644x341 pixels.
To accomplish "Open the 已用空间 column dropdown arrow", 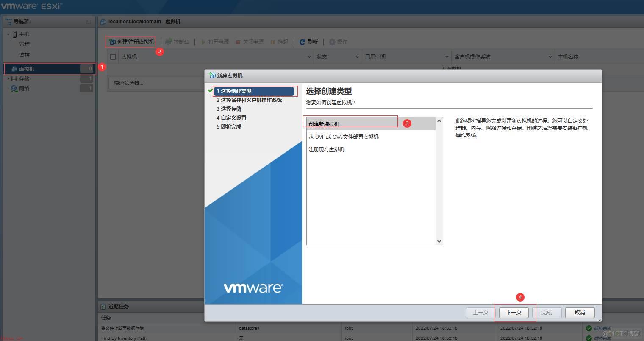I will tap(447, 57).
